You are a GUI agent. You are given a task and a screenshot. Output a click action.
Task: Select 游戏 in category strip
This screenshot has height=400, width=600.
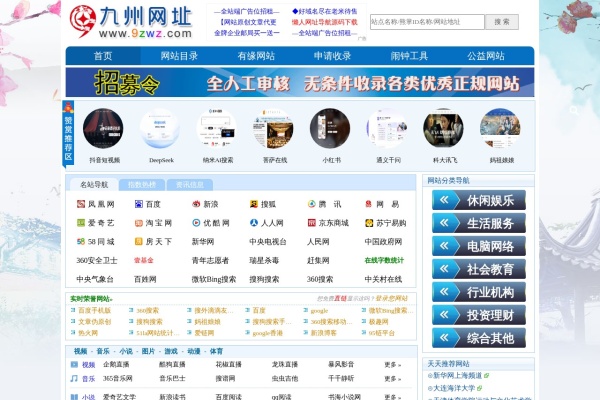click(x=171, y=351)
